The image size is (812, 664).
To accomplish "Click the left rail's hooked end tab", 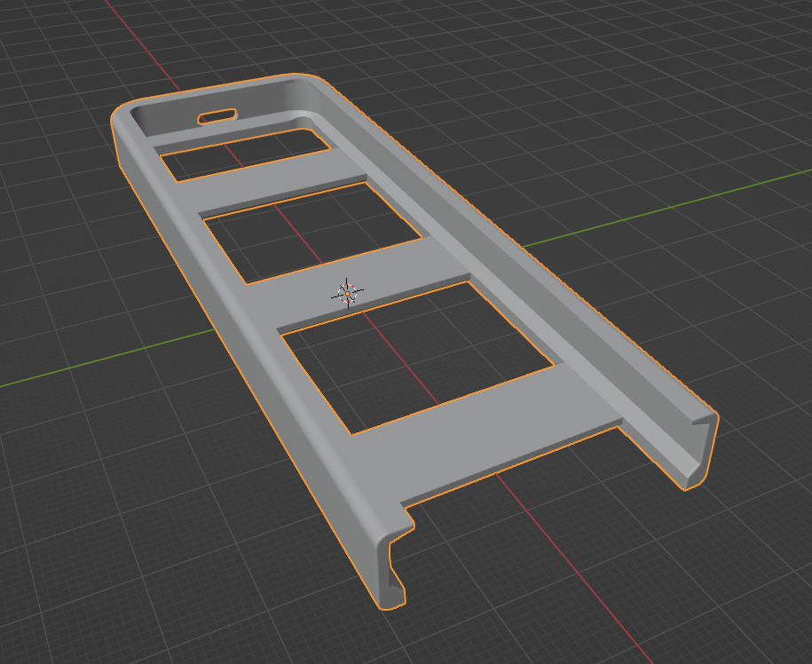I will (392, 568).
